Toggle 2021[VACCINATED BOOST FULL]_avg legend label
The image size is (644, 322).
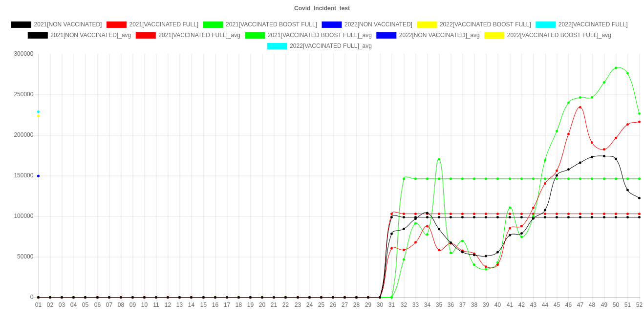(320, 35)
